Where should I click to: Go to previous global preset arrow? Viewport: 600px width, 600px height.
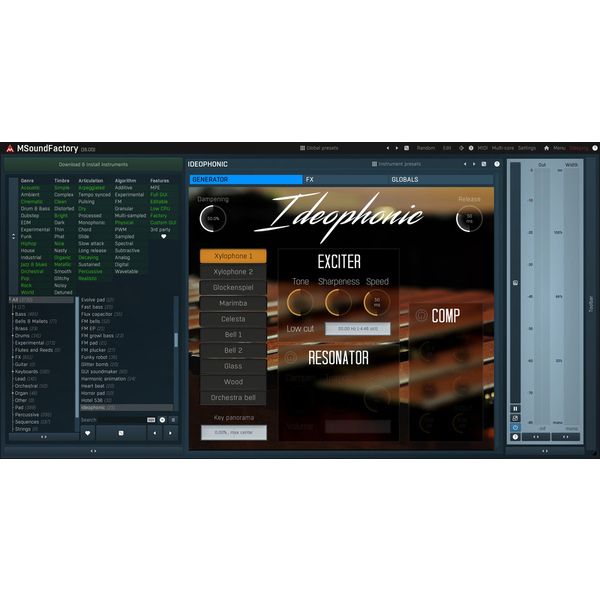[x=388, y=148]
